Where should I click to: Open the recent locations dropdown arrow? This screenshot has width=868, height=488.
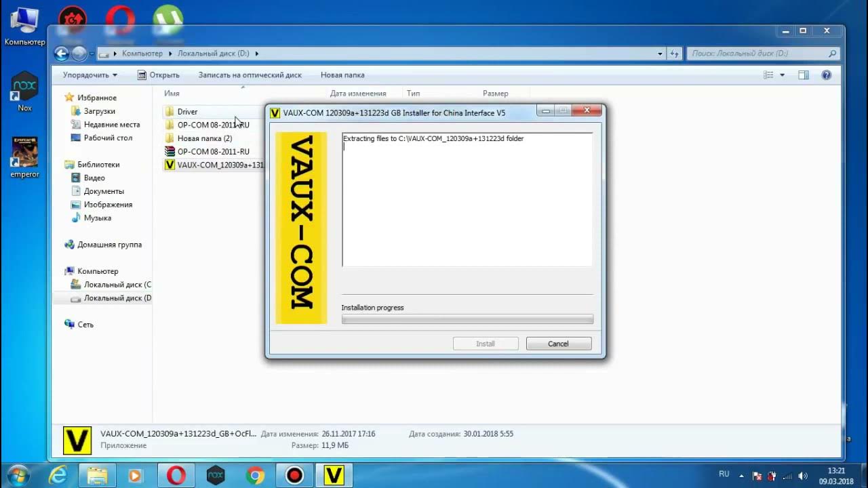pyautogui.click(x=92, y=54)
